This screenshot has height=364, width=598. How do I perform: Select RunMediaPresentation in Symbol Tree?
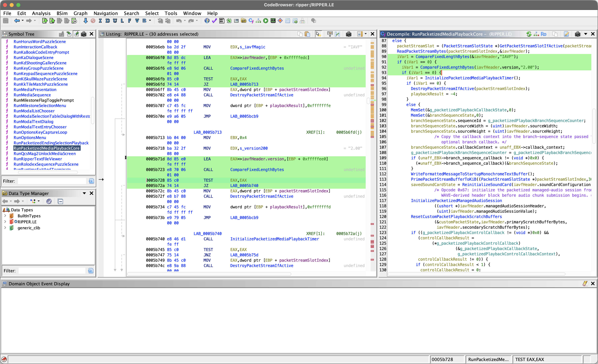point(35,89)
